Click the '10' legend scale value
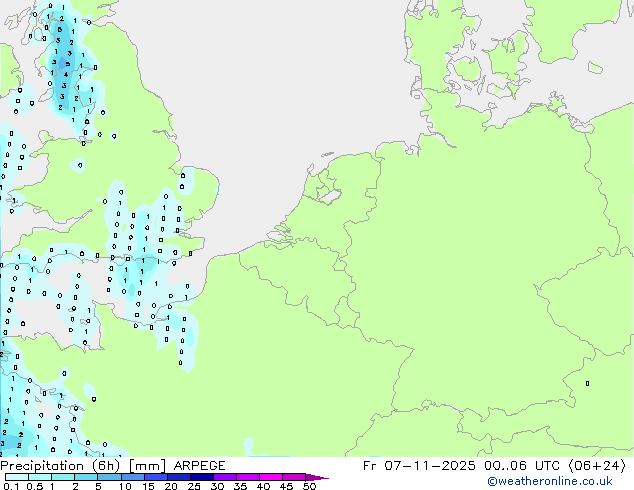The height and width of the screenshot is (490, 634). point(125,486)
